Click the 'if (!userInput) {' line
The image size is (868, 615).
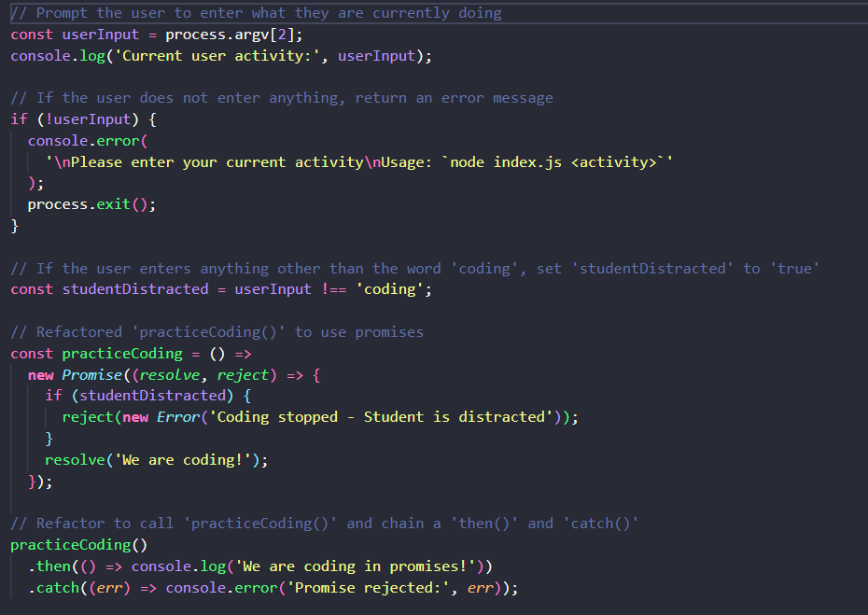coord(84,119)
